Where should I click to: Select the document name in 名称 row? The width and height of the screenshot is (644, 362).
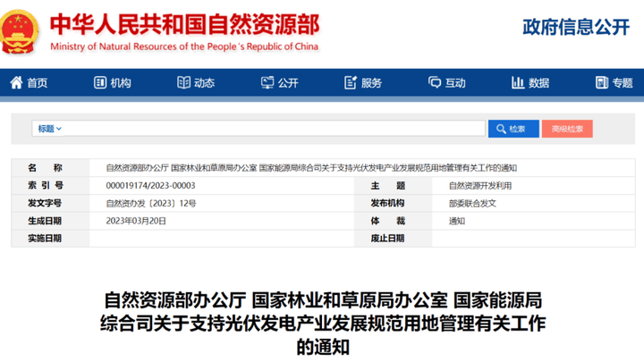tap(311, 168)
